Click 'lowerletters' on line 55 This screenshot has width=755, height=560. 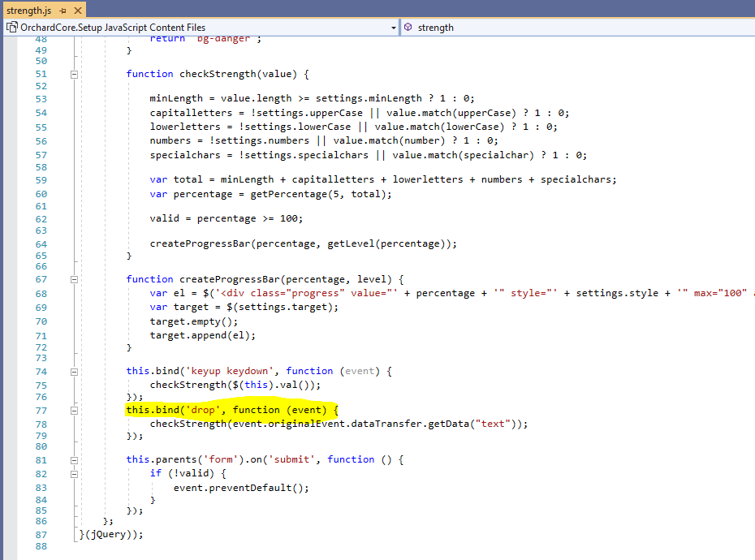[x=185, y=127]
